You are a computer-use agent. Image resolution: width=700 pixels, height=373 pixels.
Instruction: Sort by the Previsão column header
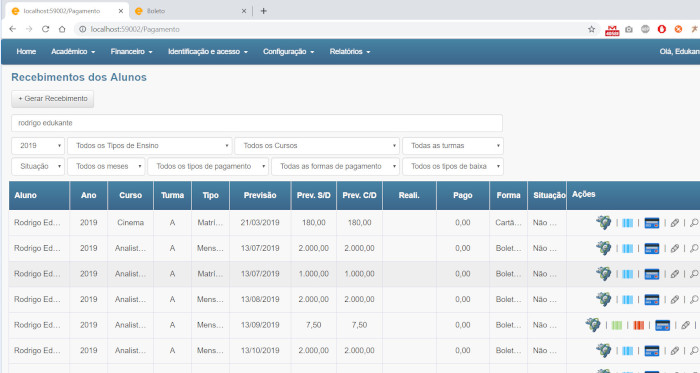click(x=260, y=195)
